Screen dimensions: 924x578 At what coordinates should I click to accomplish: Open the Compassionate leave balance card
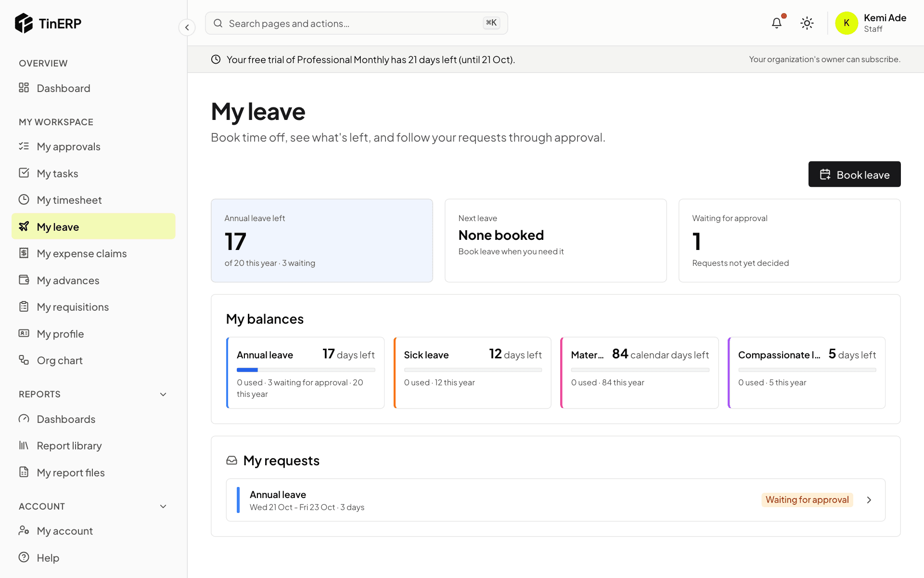click(x=807, y=373)
